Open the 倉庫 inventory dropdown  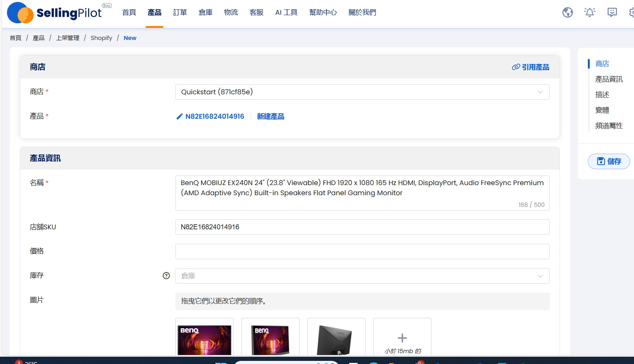click(x=362, y=276)
